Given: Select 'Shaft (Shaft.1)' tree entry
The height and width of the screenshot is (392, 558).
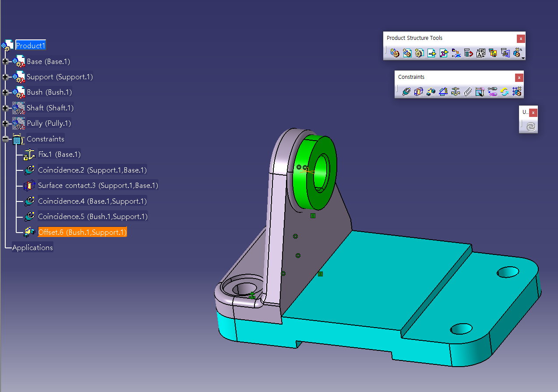Looking at the screenshot, I should [x=50, y=108].
